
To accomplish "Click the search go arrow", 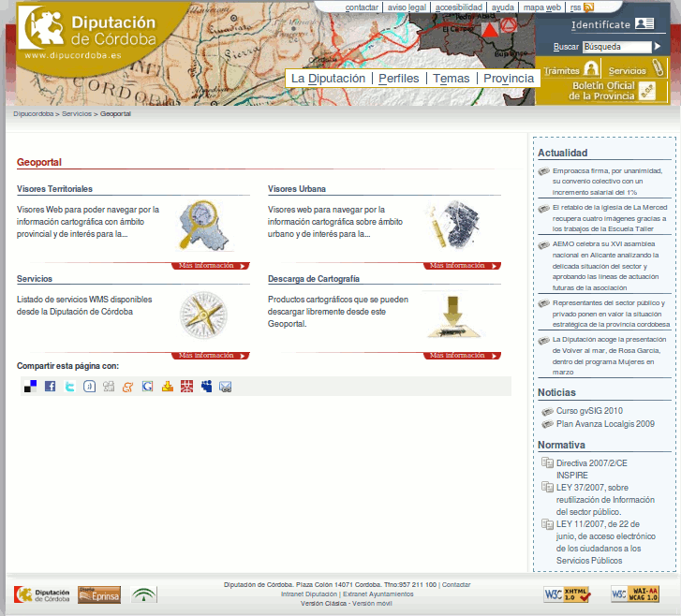I will point(658,46).
